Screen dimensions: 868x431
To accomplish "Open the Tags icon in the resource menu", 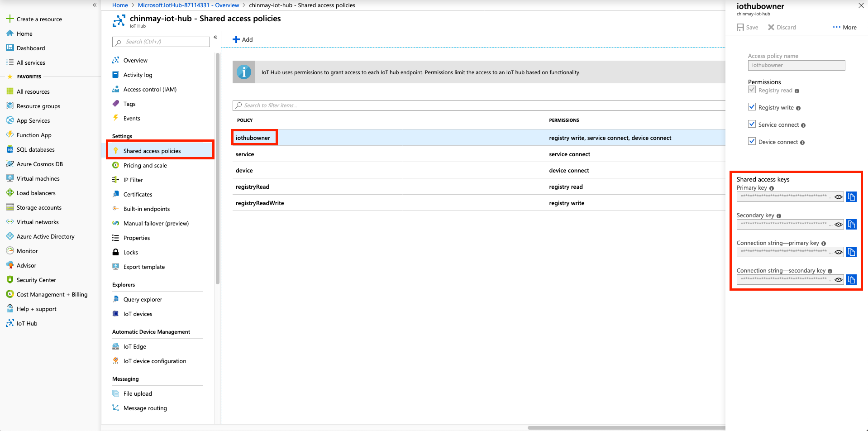I will (116, 104).
